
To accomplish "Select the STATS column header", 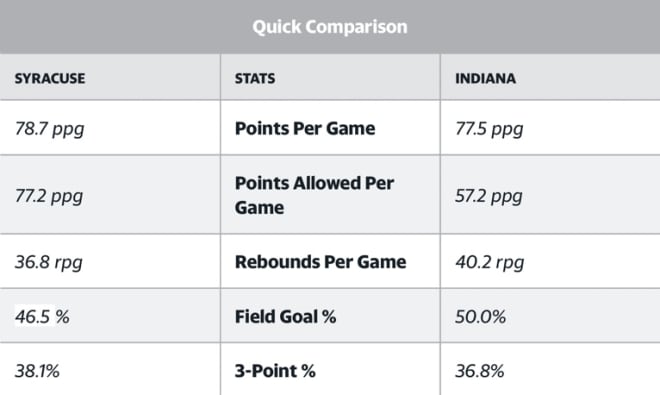I will click(255, 78).
